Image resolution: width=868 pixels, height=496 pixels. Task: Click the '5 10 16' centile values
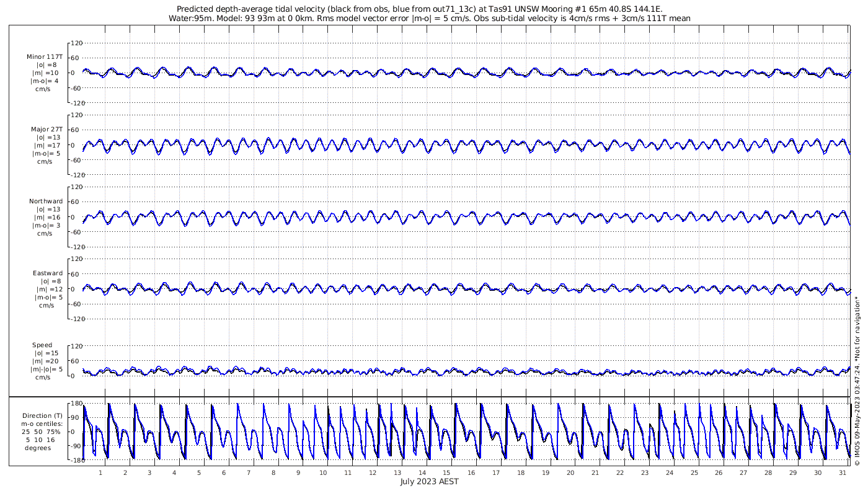(x=40, y=440)
